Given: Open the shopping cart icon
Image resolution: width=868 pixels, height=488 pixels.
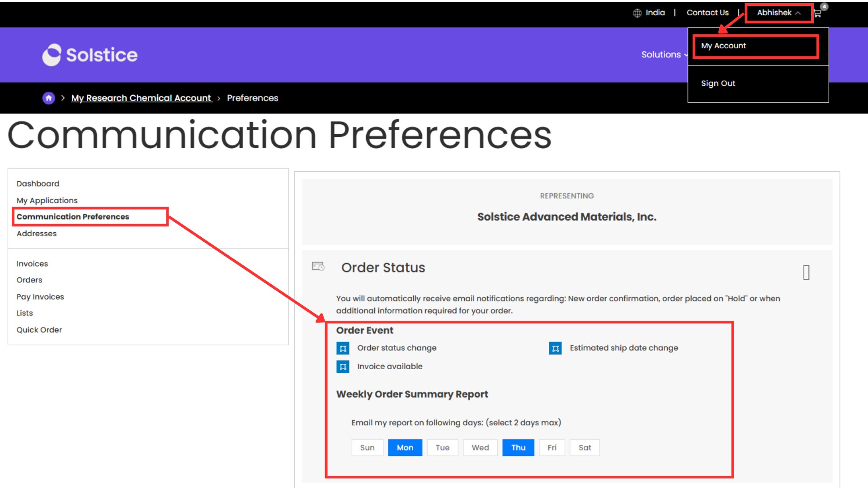Looking at the screenshot, I should [x=818, y=13].
